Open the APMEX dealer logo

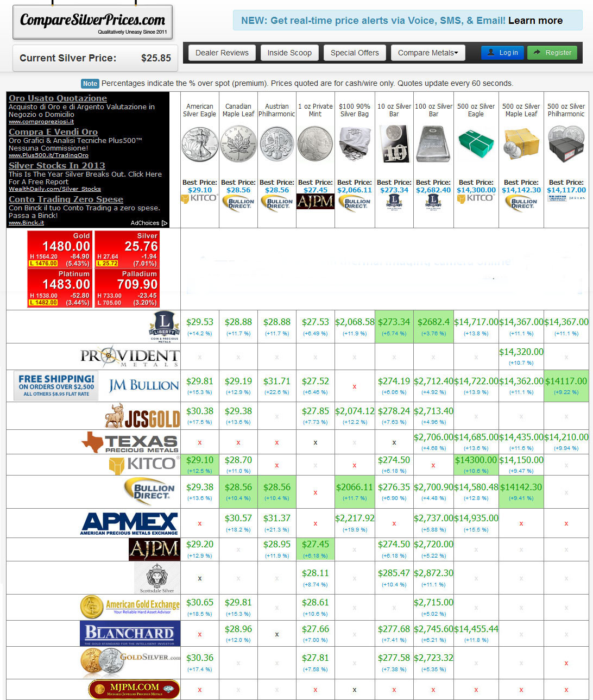[x=129, y=523]
